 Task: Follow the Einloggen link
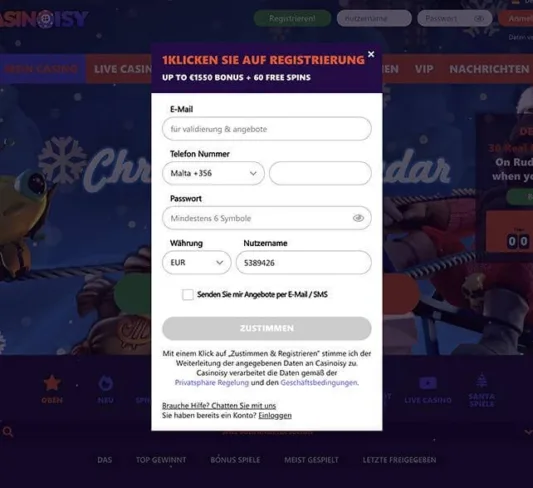(x=275, y=415)
